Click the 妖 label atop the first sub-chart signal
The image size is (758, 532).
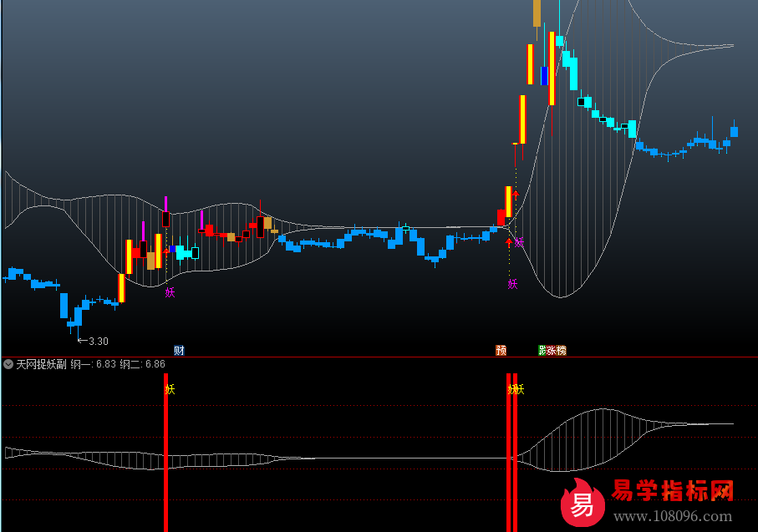tap(170, 388)
